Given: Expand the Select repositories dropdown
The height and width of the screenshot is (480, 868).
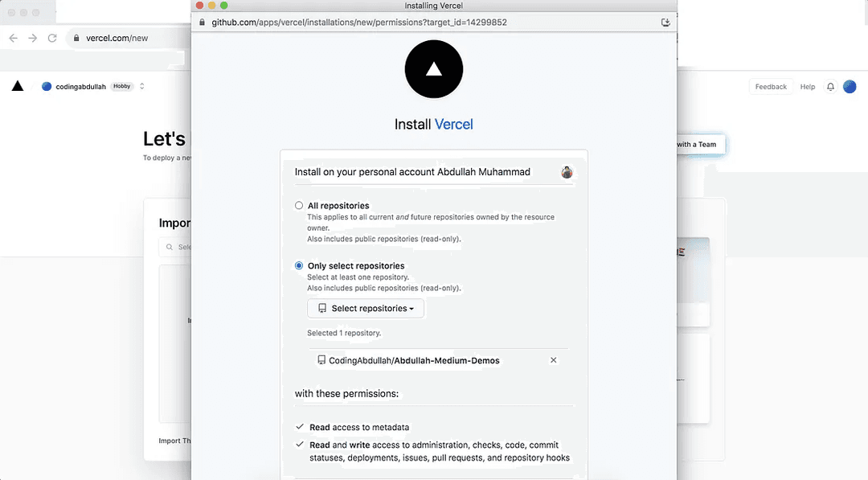Looking at the screenshot, I should coord(366,308).
